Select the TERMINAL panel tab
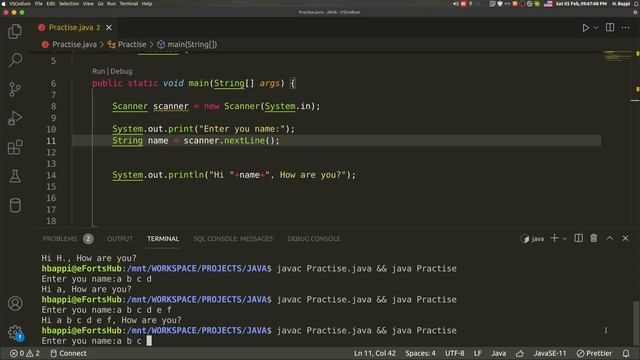The height and width of the screenshot is (360, 640). point(163,238)
